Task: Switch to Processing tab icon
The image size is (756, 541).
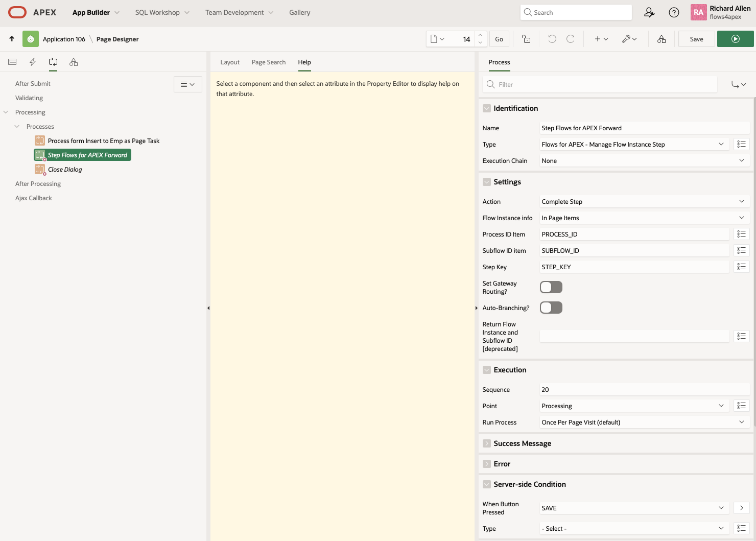Action: pyautogui.click(x=53, y=62)
